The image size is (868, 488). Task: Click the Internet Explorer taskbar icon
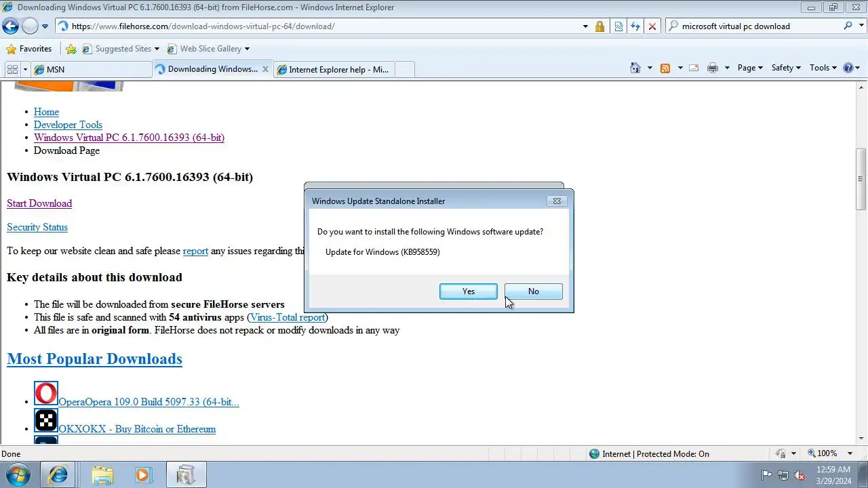[x=58, y=475]
